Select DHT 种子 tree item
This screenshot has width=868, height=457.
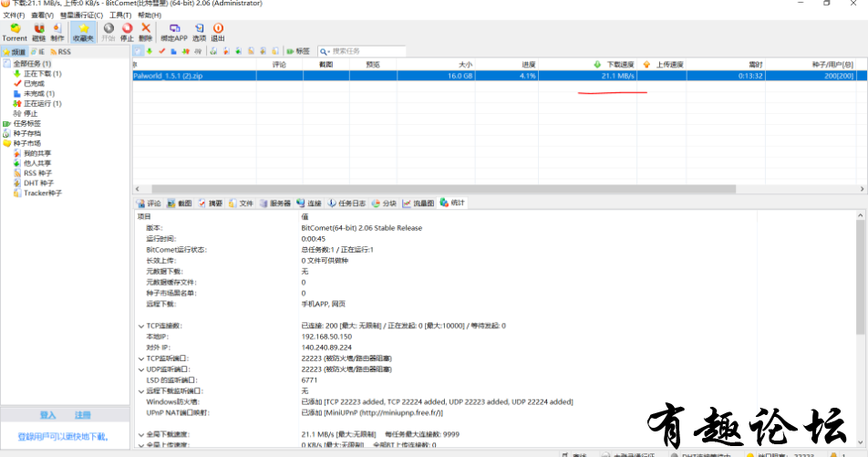point(38,183)
